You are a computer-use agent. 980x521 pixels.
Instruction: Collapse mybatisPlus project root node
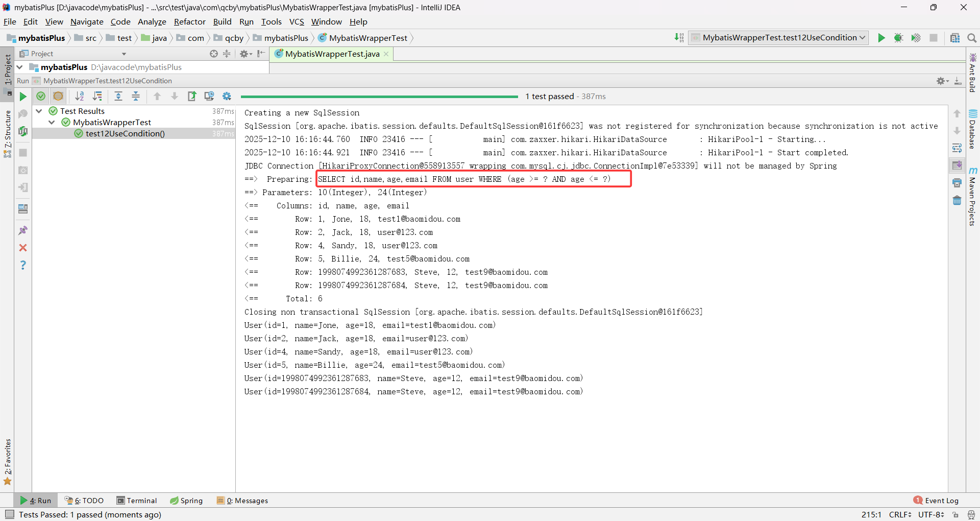coord(19,67)
